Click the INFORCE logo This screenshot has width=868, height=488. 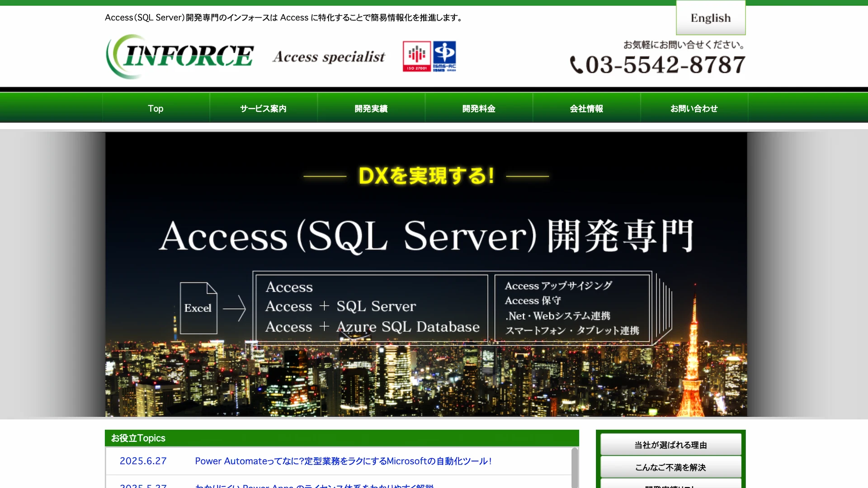[180, 56]
